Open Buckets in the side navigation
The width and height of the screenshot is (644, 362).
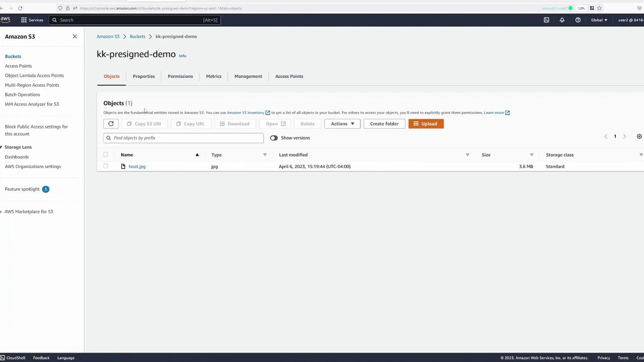[x=13, y=56]
